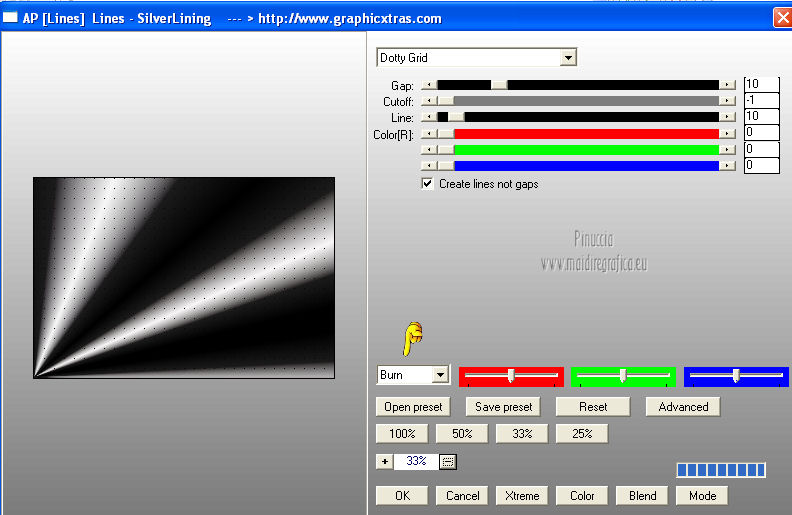Click the red Color[R] slider left arrow

(x=429, y=134)
